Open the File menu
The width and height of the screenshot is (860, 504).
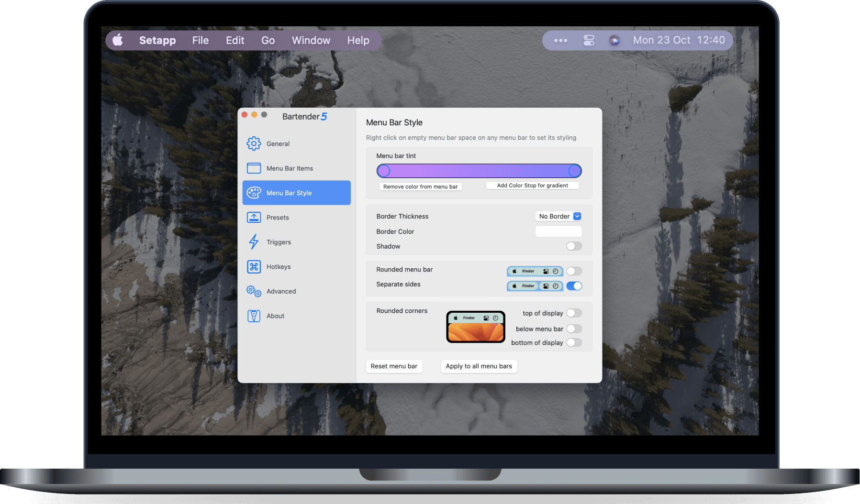pos(201,41)
